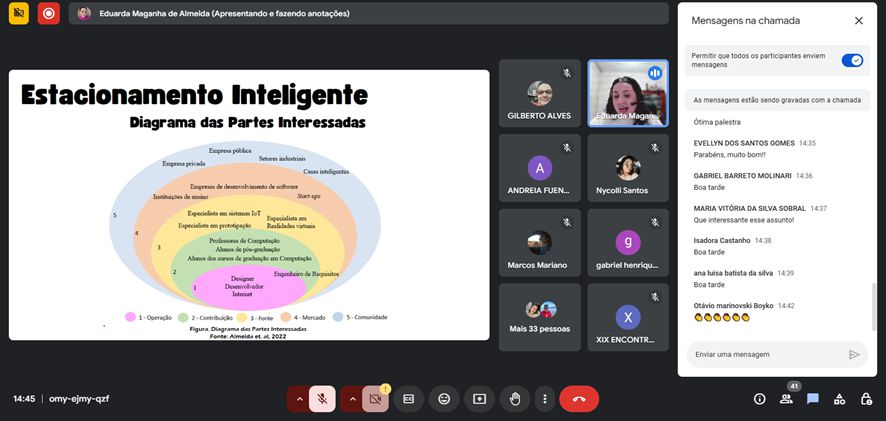This screenshot has height=421, width=886.
Task: Click the send a message input field
Action: [x=765, y=354]
